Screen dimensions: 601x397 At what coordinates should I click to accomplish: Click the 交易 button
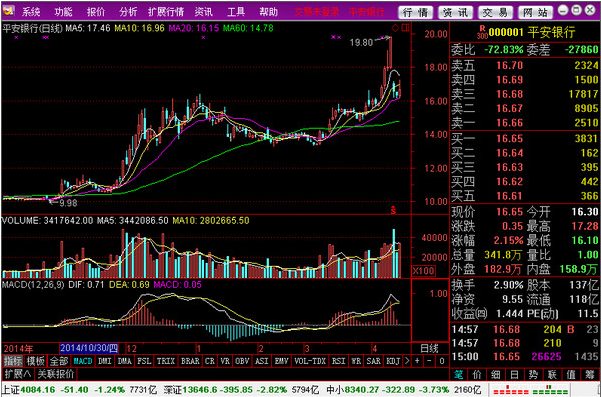click(496, 12)
